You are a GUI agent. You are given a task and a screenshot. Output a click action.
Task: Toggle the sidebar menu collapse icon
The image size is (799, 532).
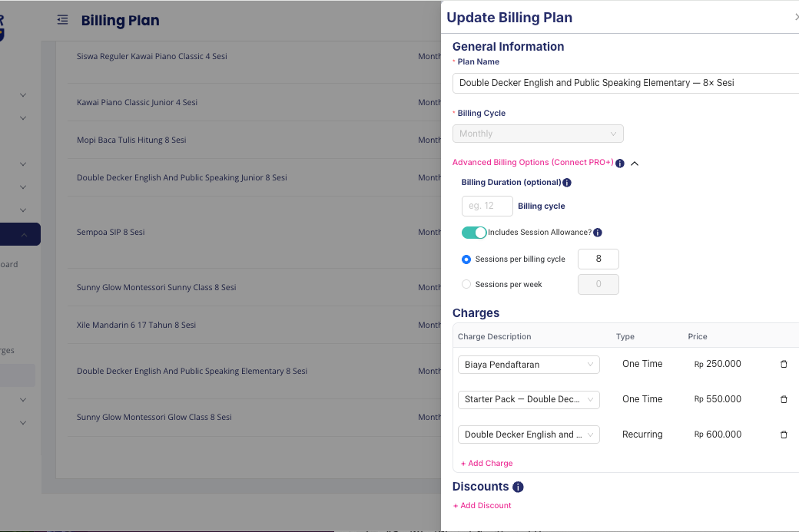point(63,20)
